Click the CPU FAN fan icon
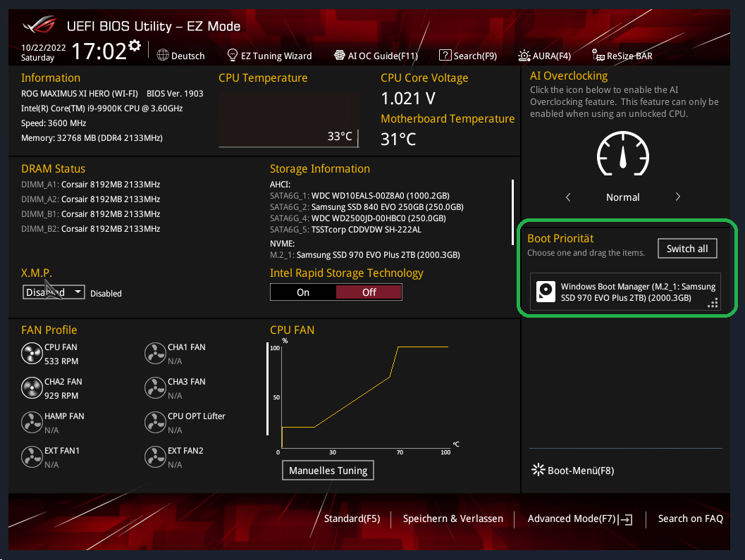Screen dimensions: 745x560 [x=32, y=354]
